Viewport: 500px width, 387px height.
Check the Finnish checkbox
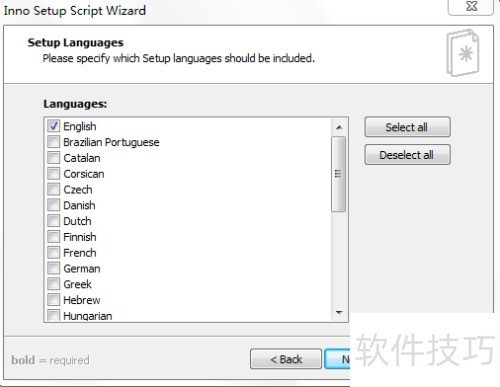[x=53, y=237]
